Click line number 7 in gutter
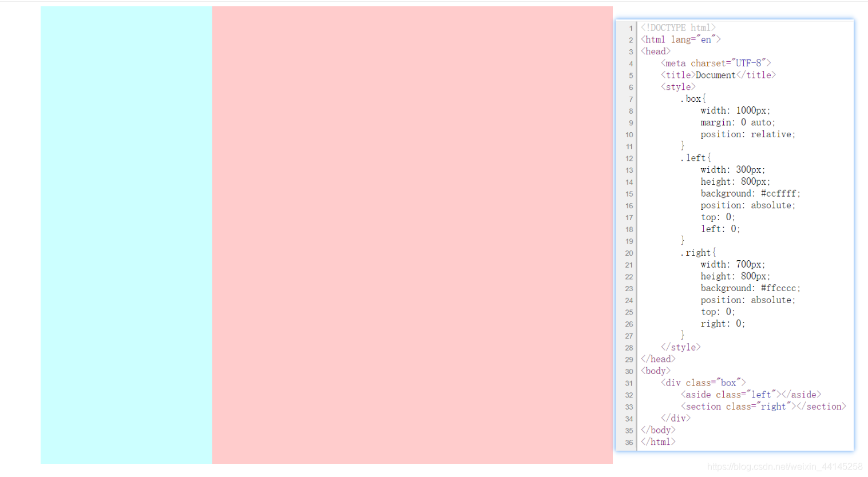This screenshot has height=477, width=868. [631, 100]
